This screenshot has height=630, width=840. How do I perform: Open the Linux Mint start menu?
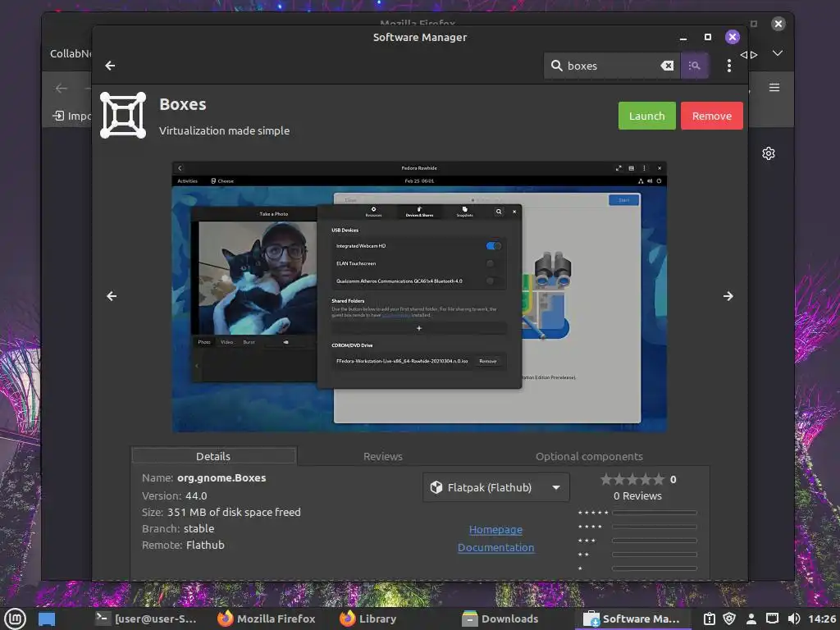click(15, 619)
